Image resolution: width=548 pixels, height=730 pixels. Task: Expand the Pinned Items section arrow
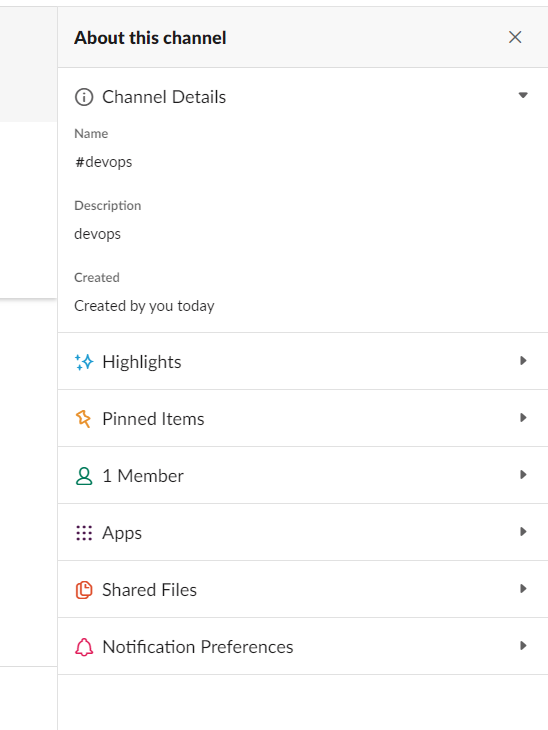coord(523,418)
